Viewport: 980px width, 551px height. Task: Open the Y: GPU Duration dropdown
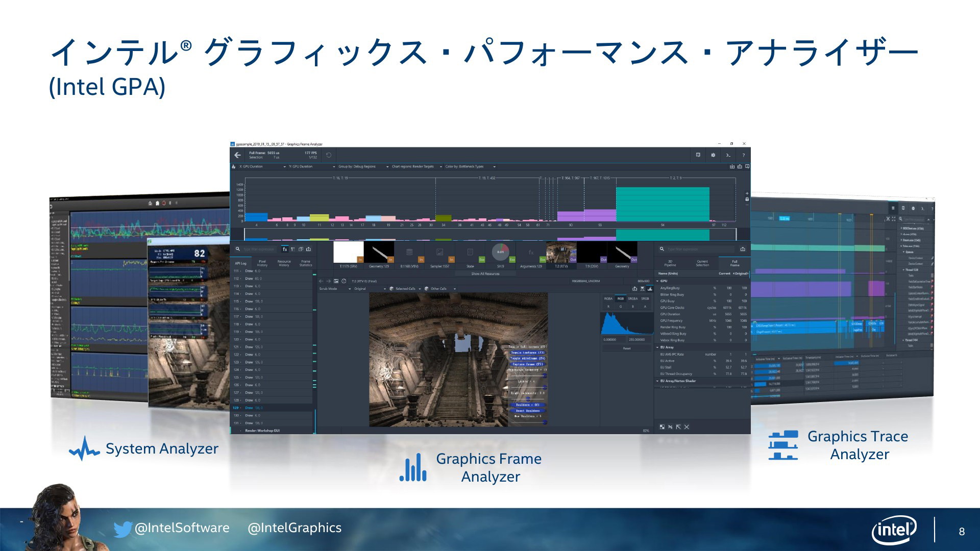(312, 166)
